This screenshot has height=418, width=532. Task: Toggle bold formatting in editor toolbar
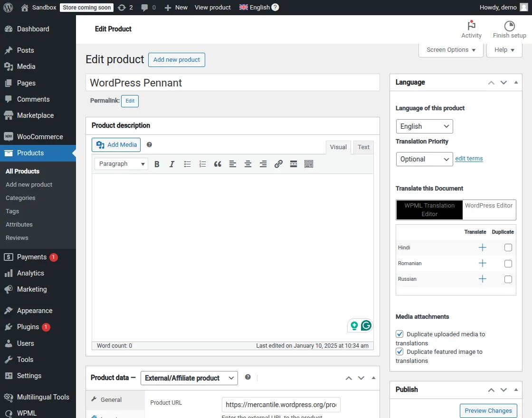pyautogui.click(x=157, y=164)
